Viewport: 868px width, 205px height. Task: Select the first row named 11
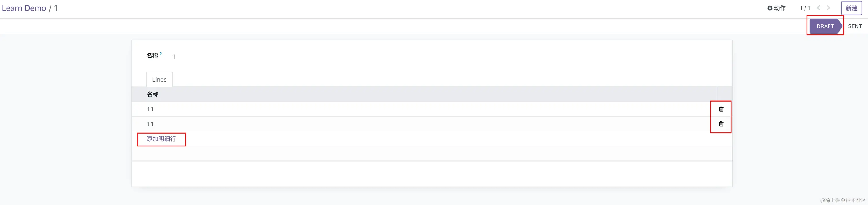pyautogui.click(x=424, y=109)
